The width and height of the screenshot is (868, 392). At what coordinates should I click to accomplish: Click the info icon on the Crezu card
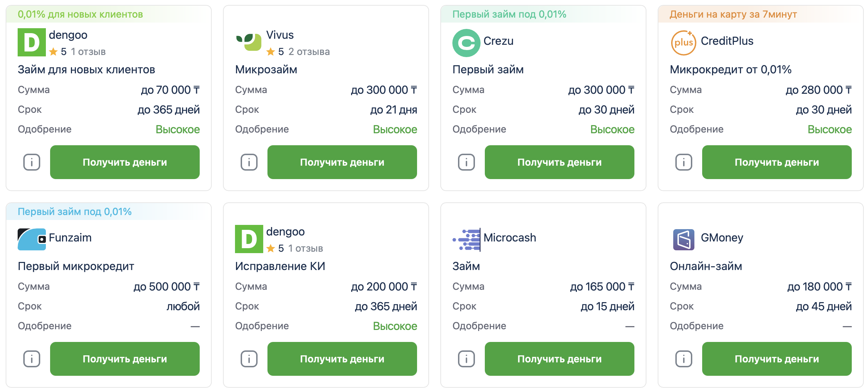(466, 162)
